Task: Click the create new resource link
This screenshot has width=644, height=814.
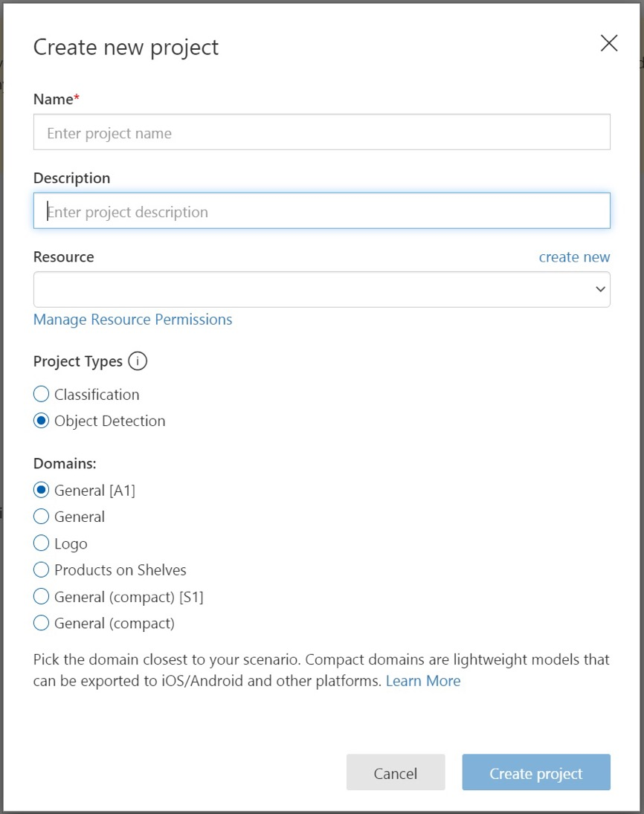Action: (x=574, y=256)
